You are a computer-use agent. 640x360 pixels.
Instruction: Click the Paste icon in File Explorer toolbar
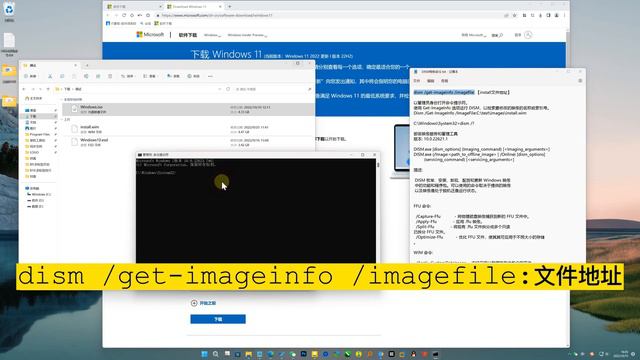click(x=74, y=76)
